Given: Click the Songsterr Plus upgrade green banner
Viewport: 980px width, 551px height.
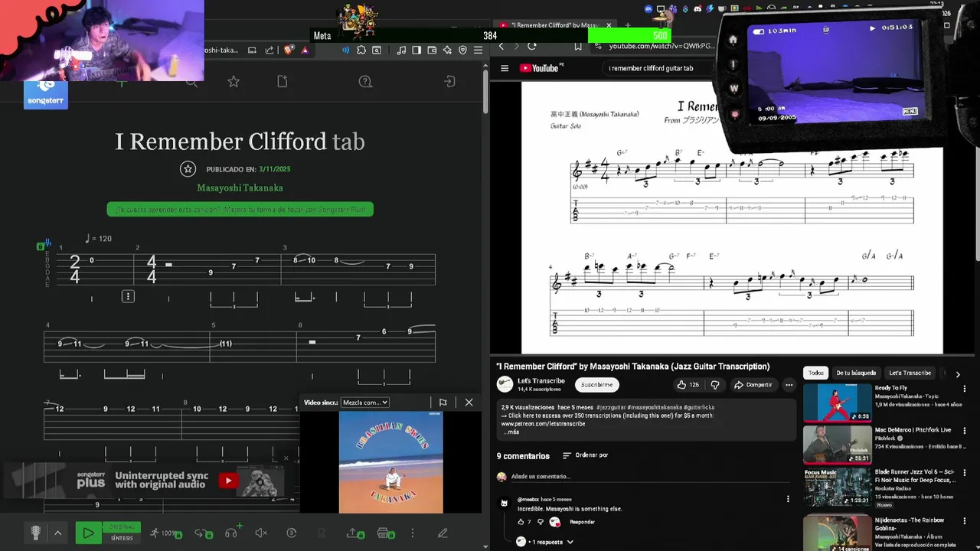Looking at the screenshot, I should [x=240, y=209].
